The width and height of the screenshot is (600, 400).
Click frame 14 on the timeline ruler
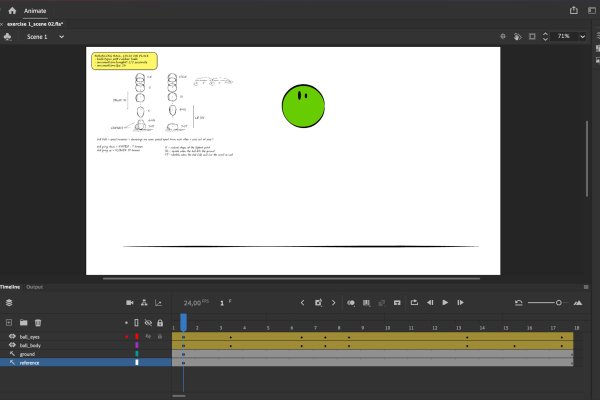click(482, 328)
